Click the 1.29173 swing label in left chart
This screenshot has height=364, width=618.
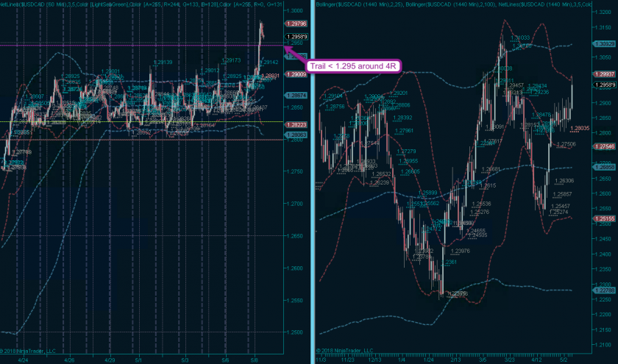pos(231,60)
